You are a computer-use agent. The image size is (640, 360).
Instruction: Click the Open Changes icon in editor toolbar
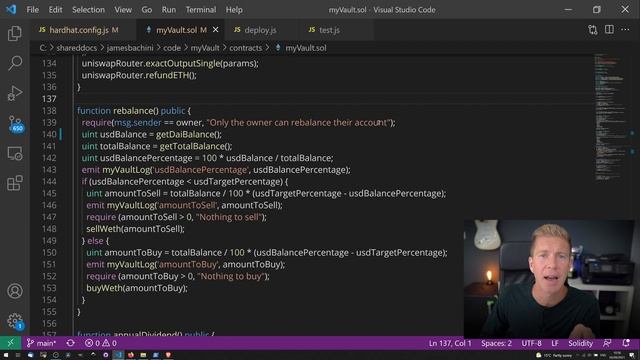[593, 30]
